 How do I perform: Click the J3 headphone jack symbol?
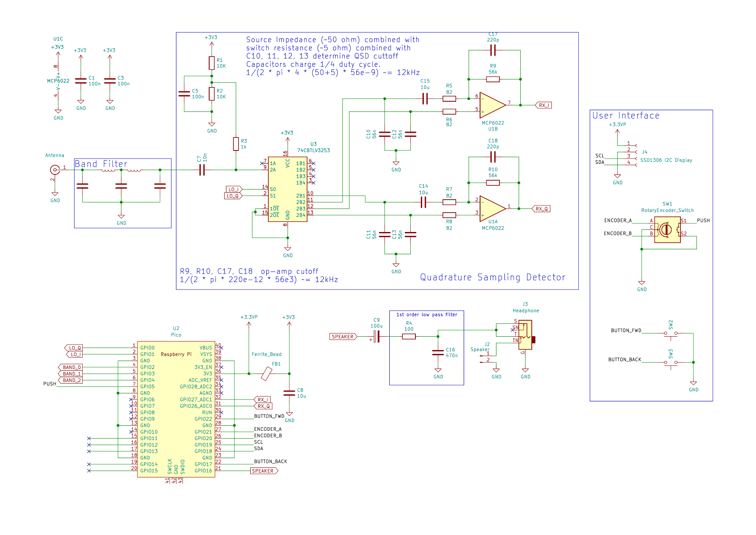click(525, 335)
